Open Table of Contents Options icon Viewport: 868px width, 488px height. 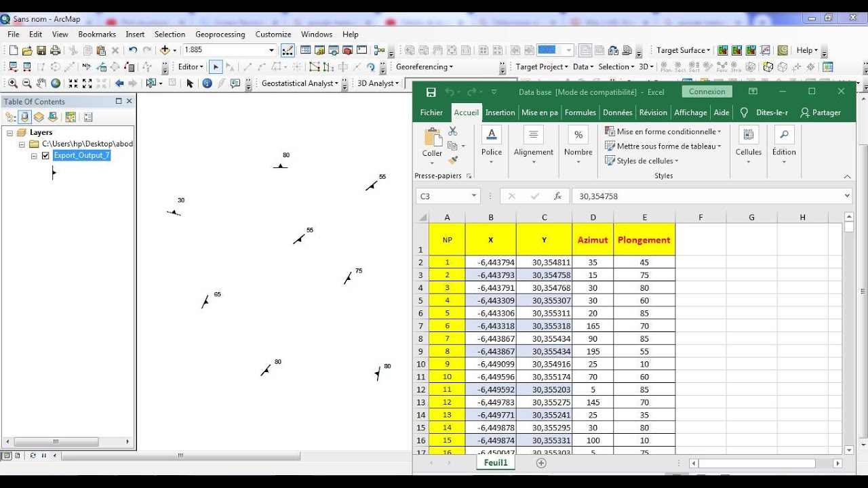pyautogui.click(x=88, y=117)
